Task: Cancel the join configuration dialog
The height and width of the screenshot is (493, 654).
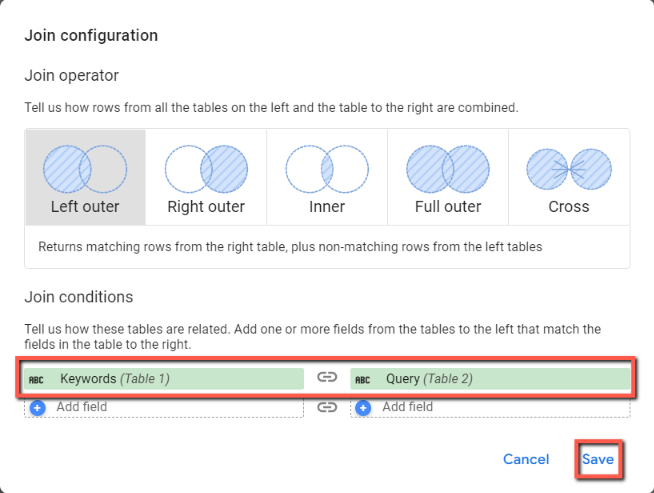Action: (x=526, y=459)
